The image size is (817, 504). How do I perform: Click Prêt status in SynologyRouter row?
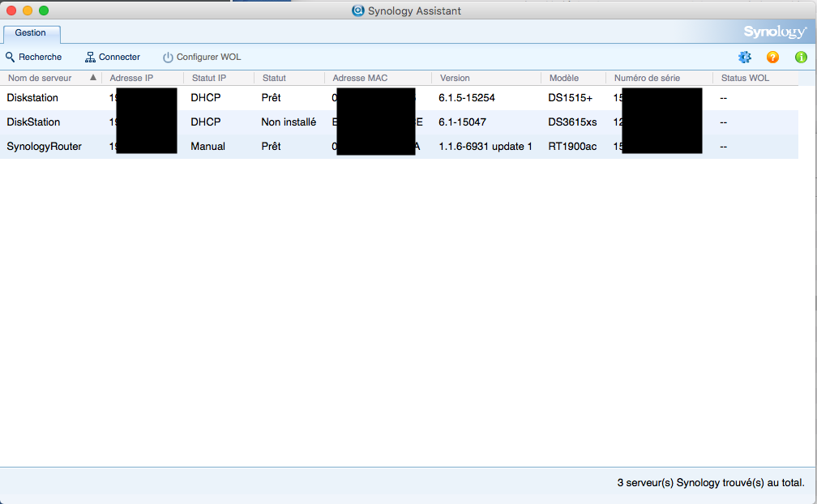click(x=271, y=147)
